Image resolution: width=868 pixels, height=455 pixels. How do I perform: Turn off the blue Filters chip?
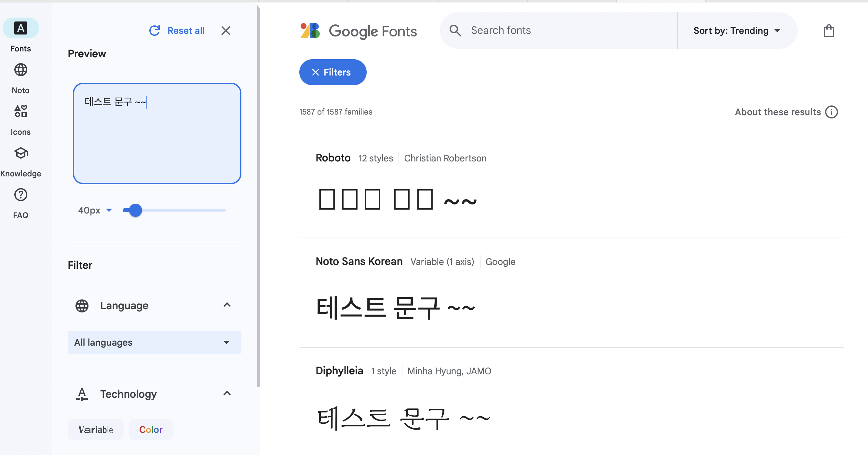click(332, 72)
